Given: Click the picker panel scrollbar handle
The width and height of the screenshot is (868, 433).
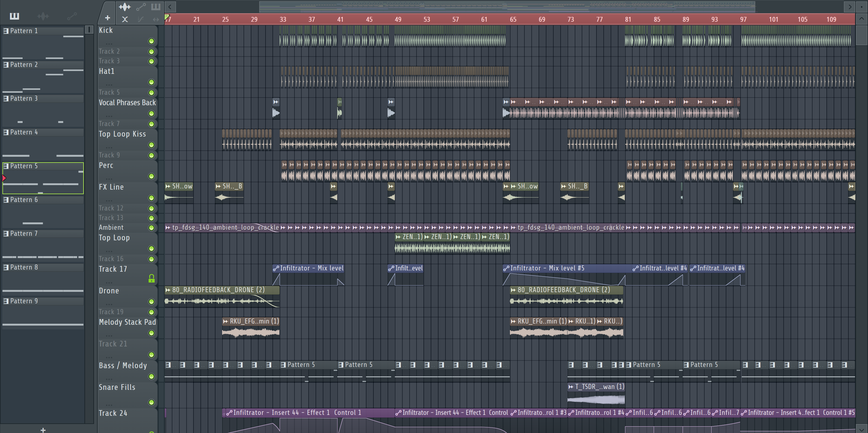Looking at the screenshot, I should point(89,30).
